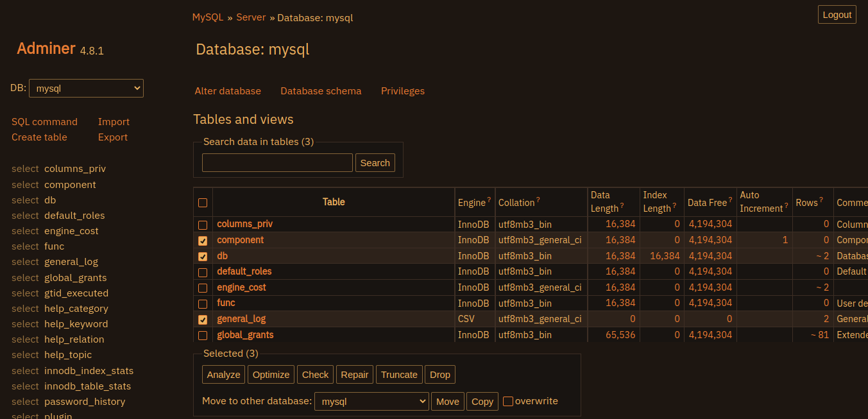
Task: Click select next to gtid_executed in sidebar
Action: [x=25, y=293]
